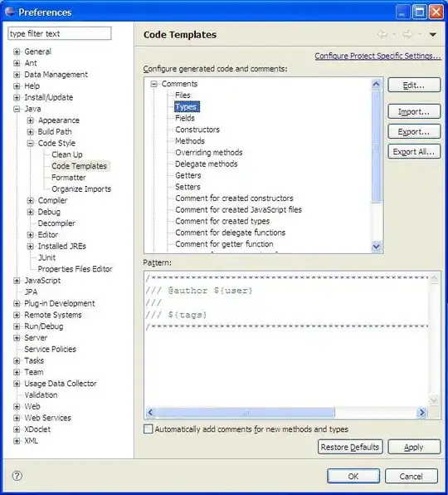This screenshot has width=448, height=495.
Task: Select Properties Files Editor page
Action: [75, 269]
